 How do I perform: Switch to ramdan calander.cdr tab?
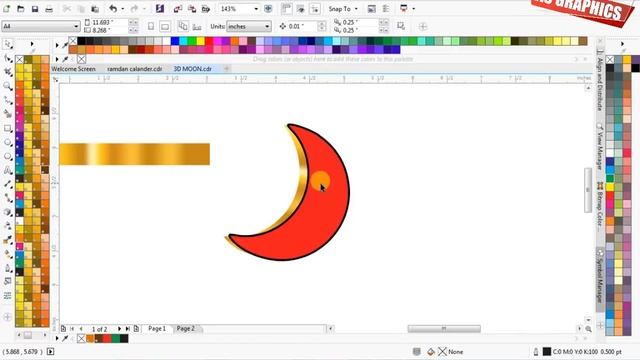click(134, 69)
